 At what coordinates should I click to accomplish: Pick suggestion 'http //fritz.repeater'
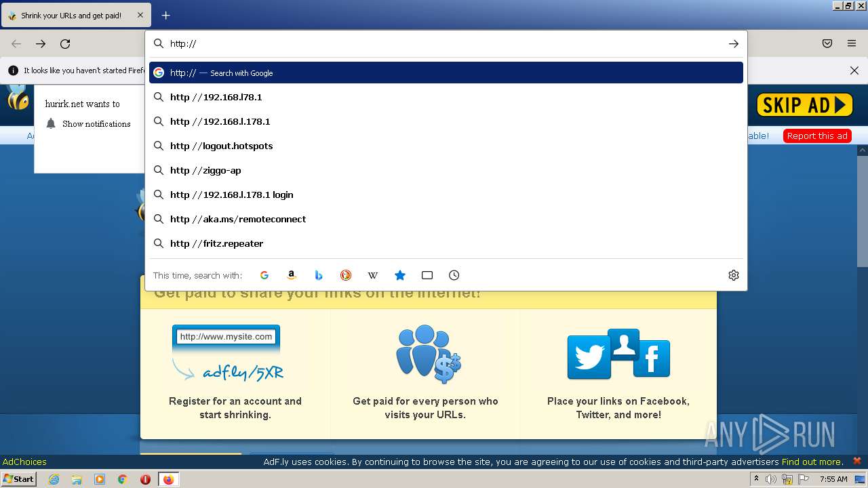446,243
